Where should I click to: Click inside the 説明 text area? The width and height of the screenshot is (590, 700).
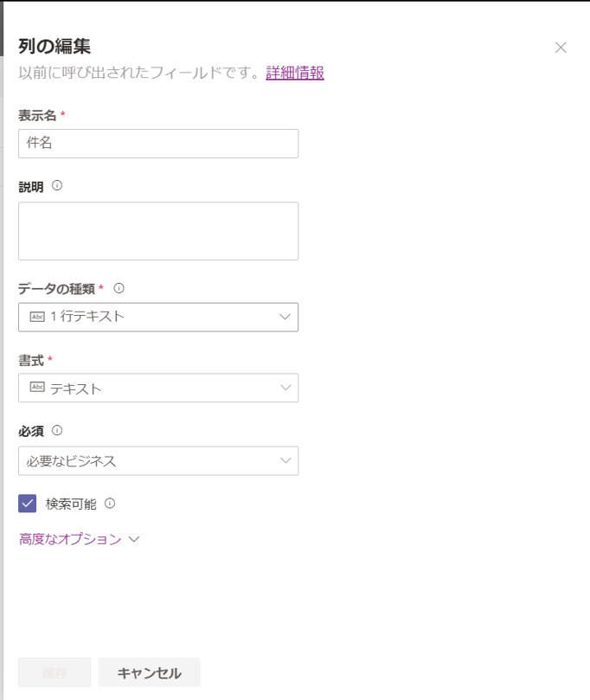pos(158,231)
